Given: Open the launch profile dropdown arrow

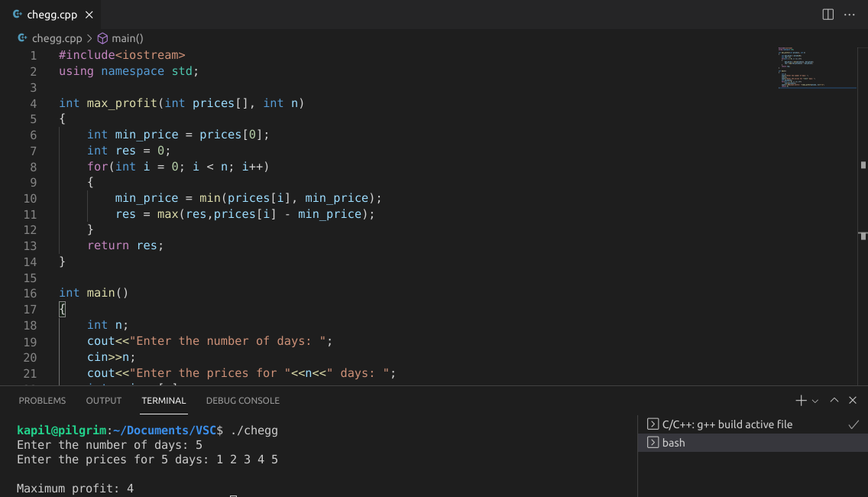Looking at the screenshot, I should click(815, 401).
